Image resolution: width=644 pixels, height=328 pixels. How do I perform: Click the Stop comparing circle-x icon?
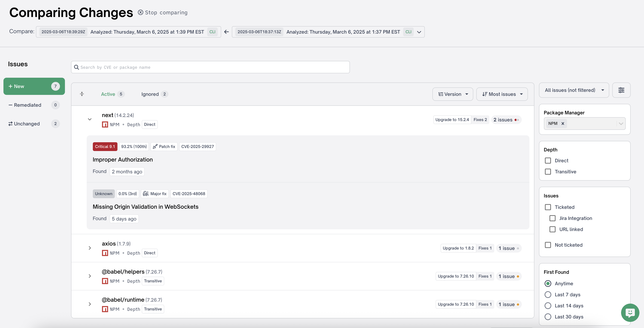click(141, 12)
